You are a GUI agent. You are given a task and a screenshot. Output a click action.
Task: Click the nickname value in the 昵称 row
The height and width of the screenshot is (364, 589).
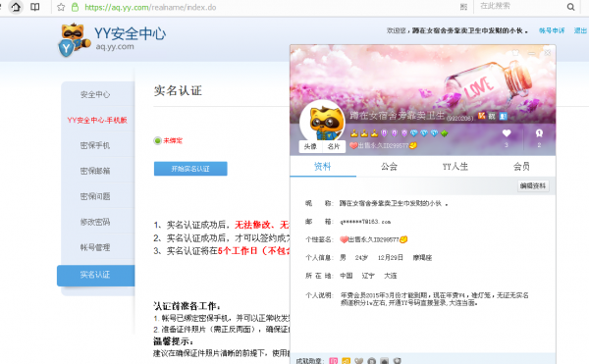click(394, 203)
